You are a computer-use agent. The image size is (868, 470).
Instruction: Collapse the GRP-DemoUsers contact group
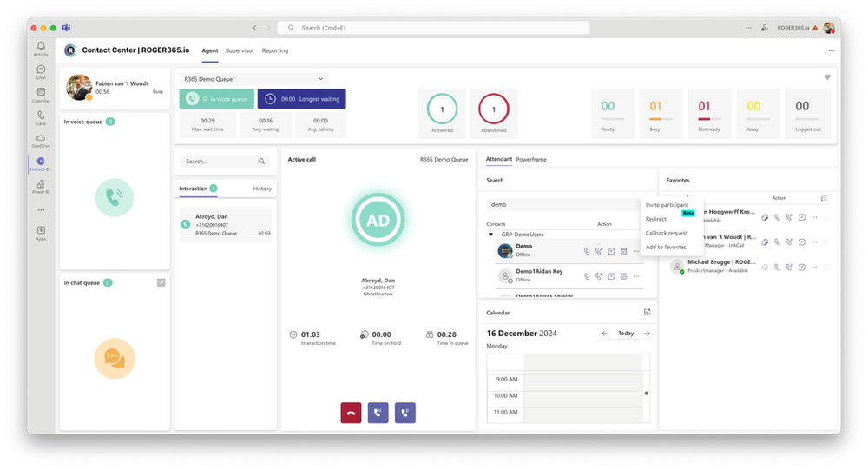pos(490,235)
